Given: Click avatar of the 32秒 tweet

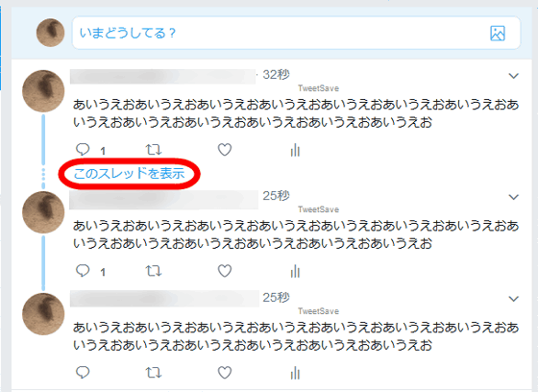Looking at the screenshot, I should [43, 91].
